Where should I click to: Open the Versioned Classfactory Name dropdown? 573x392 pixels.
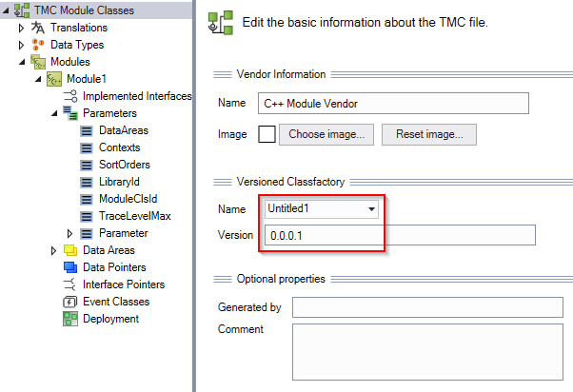[371, 209]
